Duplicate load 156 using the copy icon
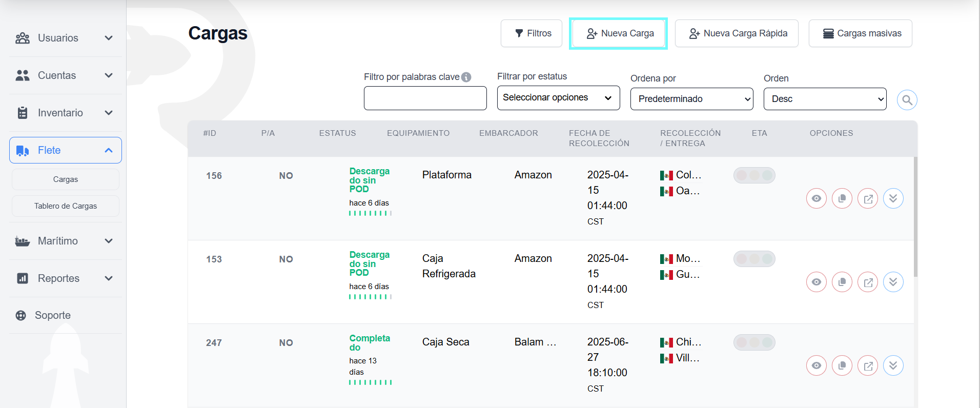Image resolution: width=980 pixels, height=408 pixels. [x=842, y=198]
